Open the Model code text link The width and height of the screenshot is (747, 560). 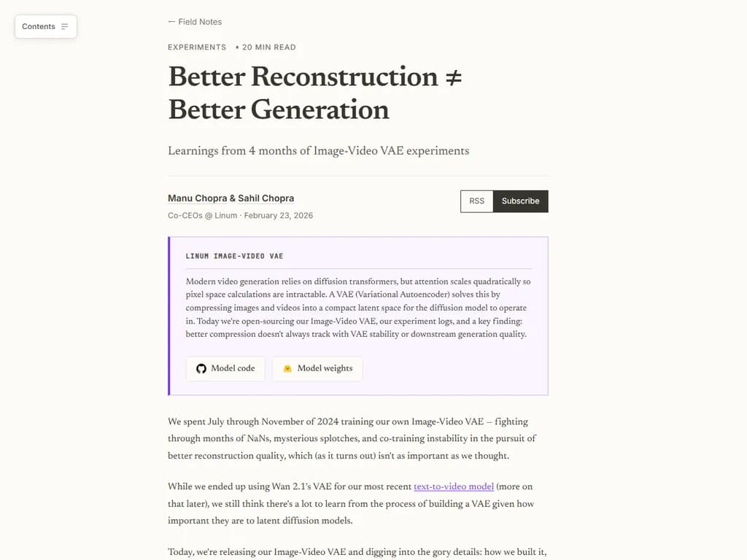point(233,368)
